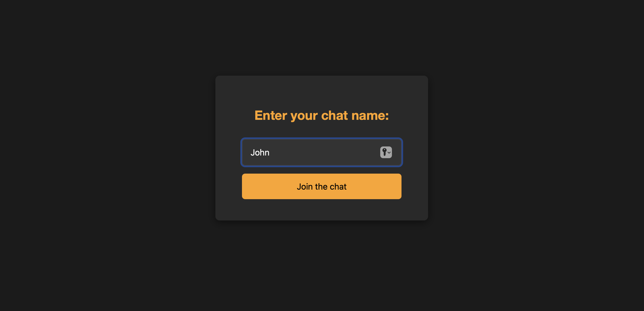Screen dimensions: 644x311
Task: Click the password autofill key icon
Action: pyautogui.click(x=386, y=152)
